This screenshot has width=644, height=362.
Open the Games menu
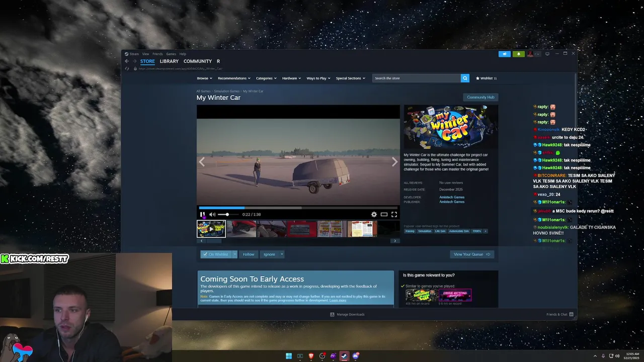(171, 54)
